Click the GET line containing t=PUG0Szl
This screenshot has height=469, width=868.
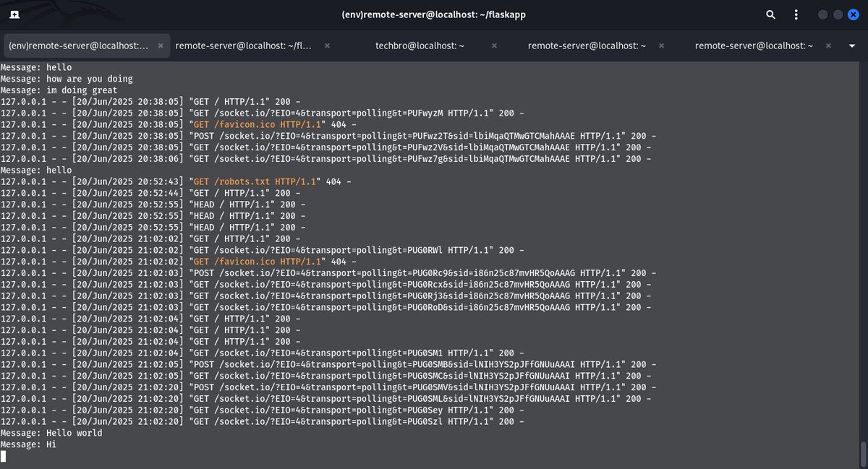[x=262, y=421]
